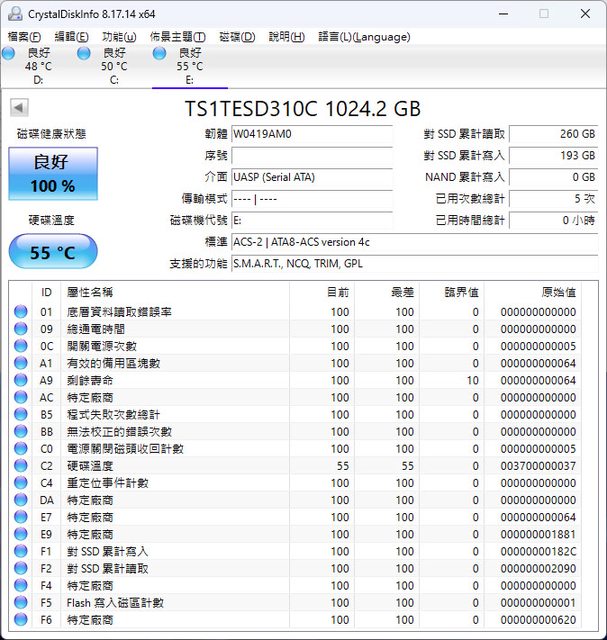Select the 剩餘壽命 attribute name
The image size is (607, 640).
pos(90,380)
